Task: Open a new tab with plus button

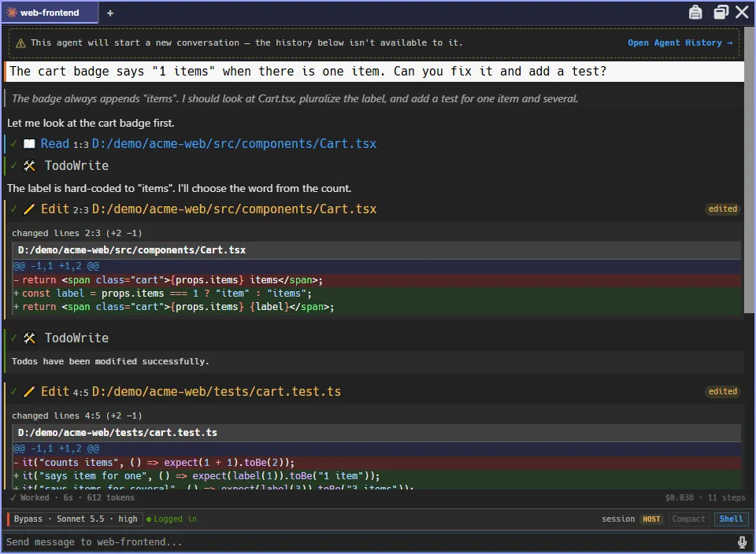Action: point(110,13)
